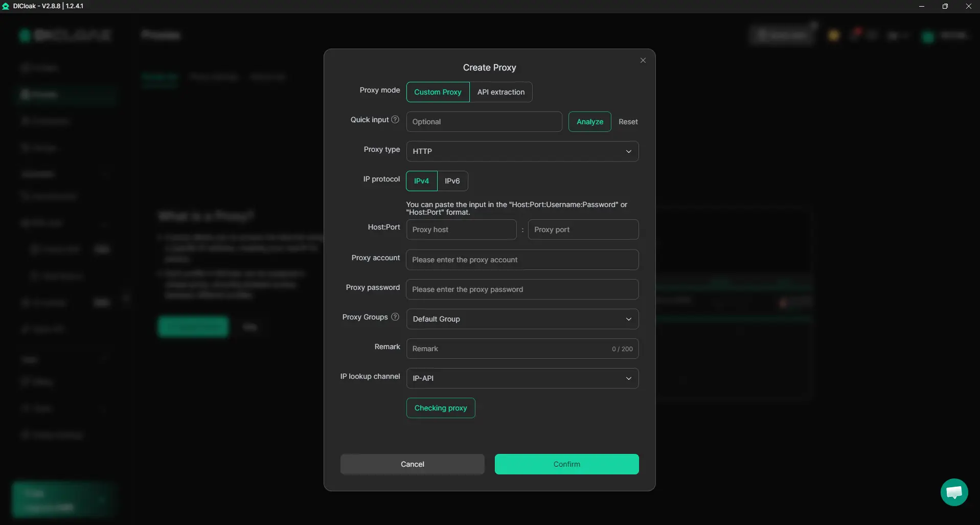The width and height of the screenshot is (980, 525).
Task: Click the Analyze button
Action: (x=589, y=122)
